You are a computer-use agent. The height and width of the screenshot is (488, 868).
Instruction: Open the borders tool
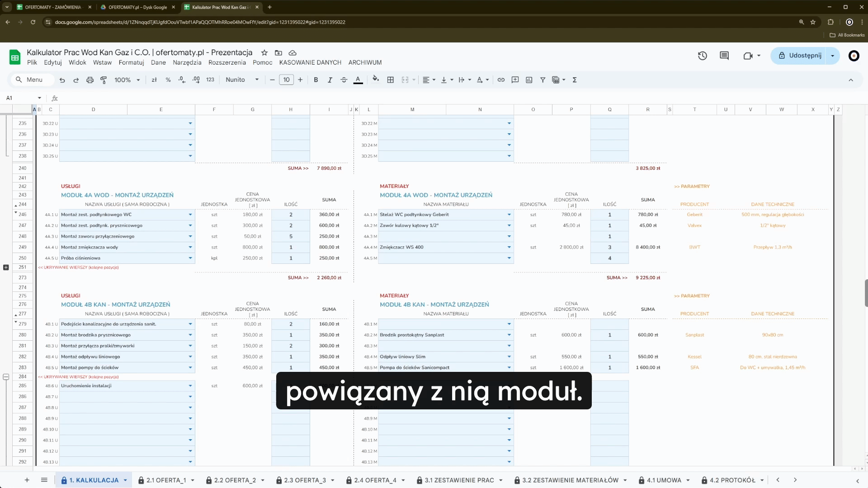tap(391, 80)
